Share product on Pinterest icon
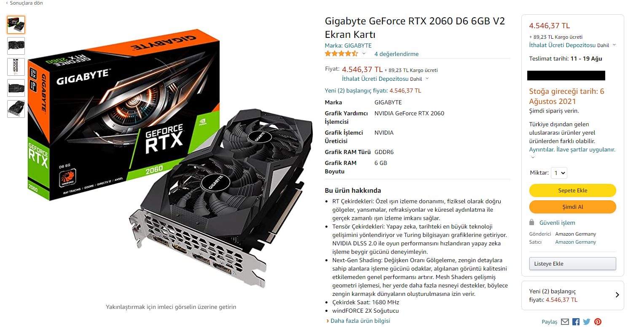644x327 pixels. (598, 322)
